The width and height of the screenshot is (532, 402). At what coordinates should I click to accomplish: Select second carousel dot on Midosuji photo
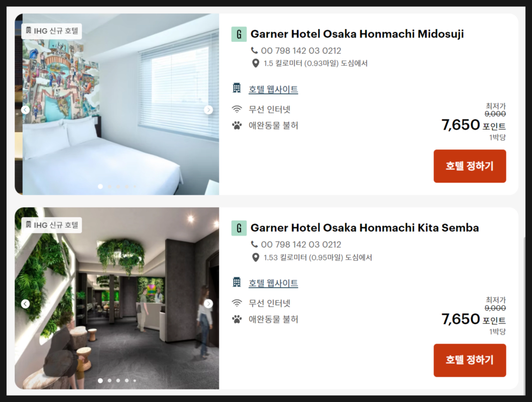[x=110, y=186]
